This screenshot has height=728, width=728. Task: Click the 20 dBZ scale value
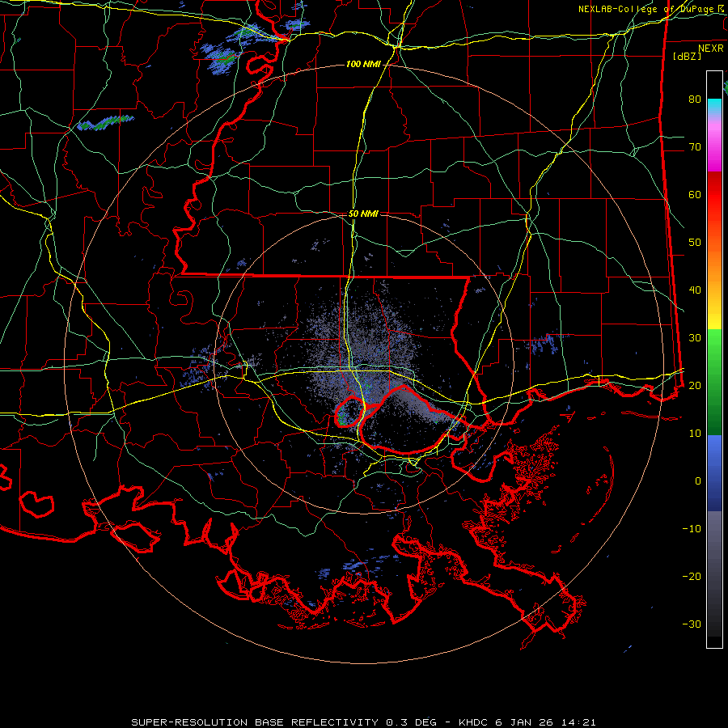(x=695, y=385)
